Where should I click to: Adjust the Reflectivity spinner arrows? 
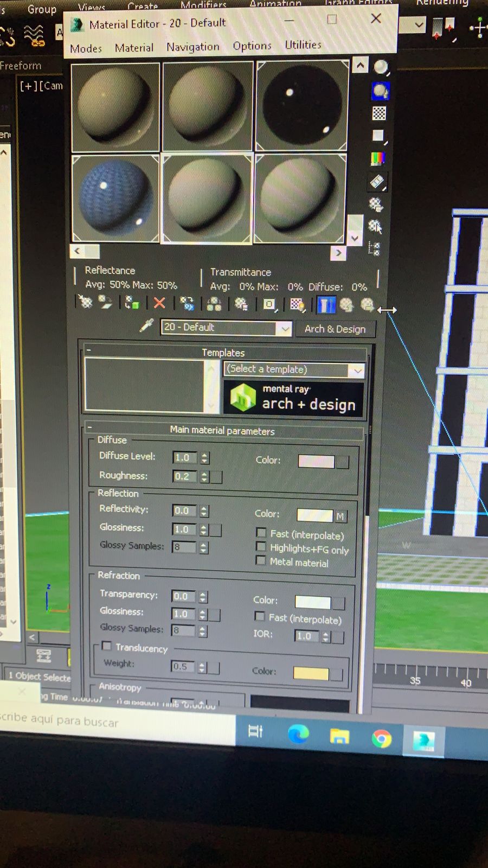tap(204, 511)
